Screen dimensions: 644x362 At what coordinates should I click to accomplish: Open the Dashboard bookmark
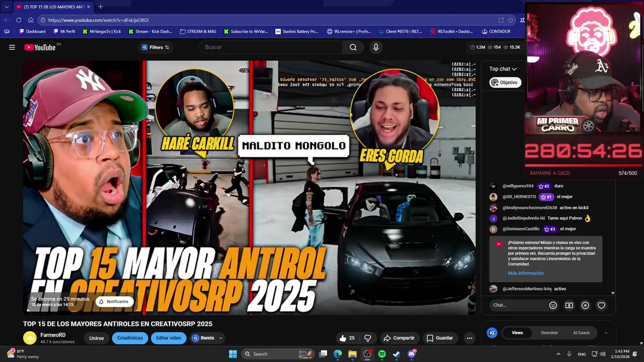32,31
